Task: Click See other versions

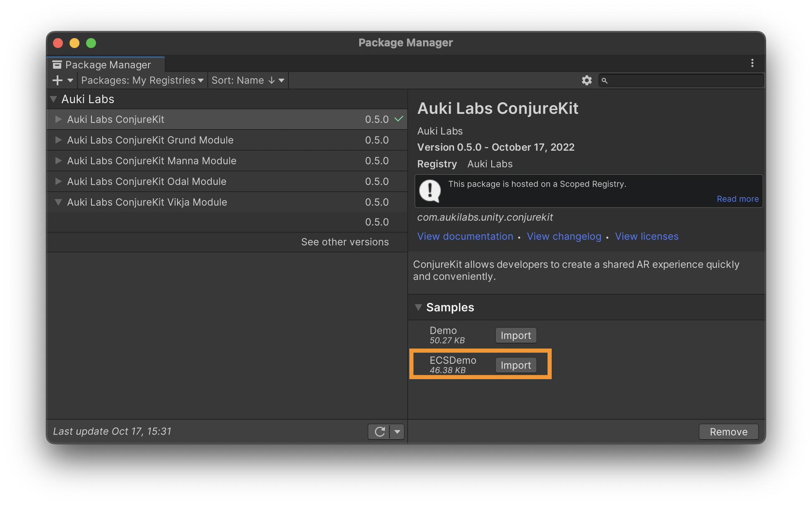Action: tap(345, 242)
